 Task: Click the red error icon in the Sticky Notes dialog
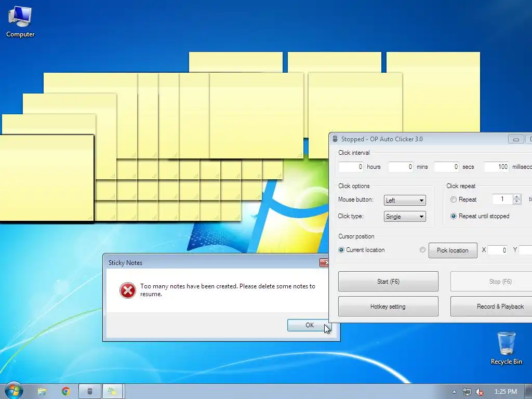click(128, 290)
